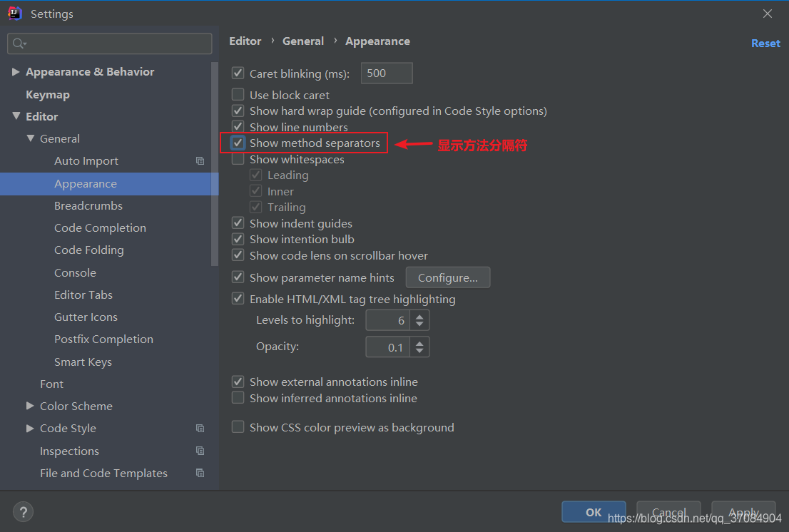Toggle the Caret blinking checkbox

click(238, 73)
